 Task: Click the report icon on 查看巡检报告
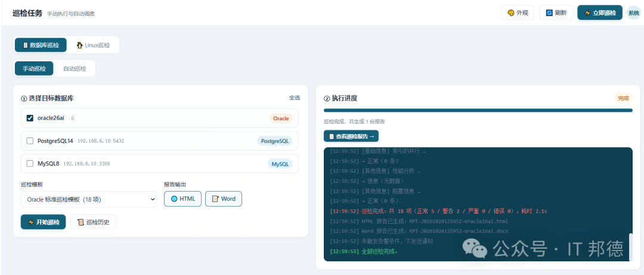[332, 136]
